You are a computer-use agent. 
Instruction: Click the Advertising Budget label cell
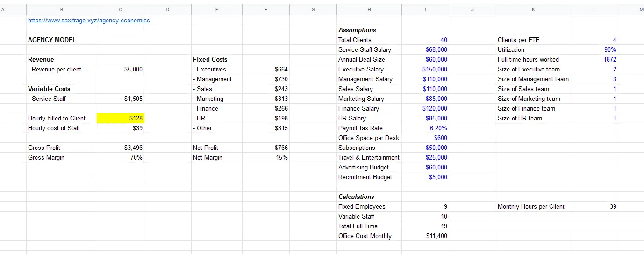[369, 168]
